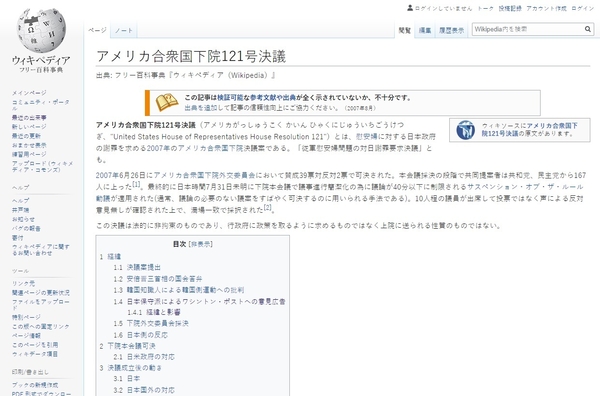Screen dimensions: 600x396
Task: Go to メインページ in sidebar
Action: 29,93
